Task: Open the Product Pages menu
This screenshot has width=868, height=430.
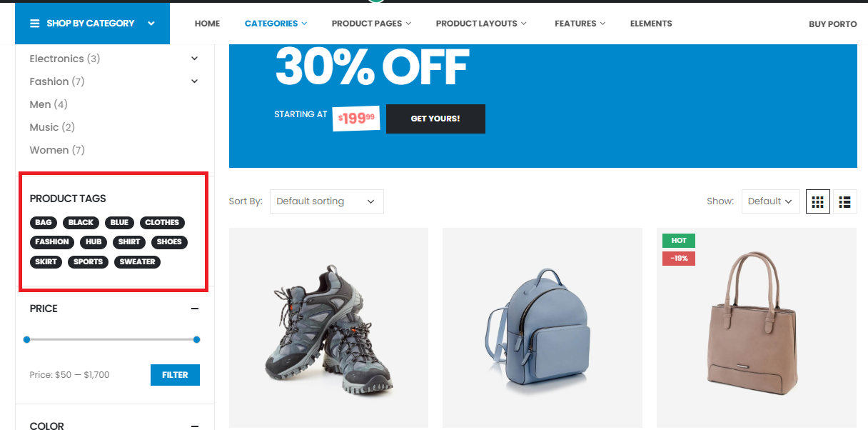Action: 371,24
